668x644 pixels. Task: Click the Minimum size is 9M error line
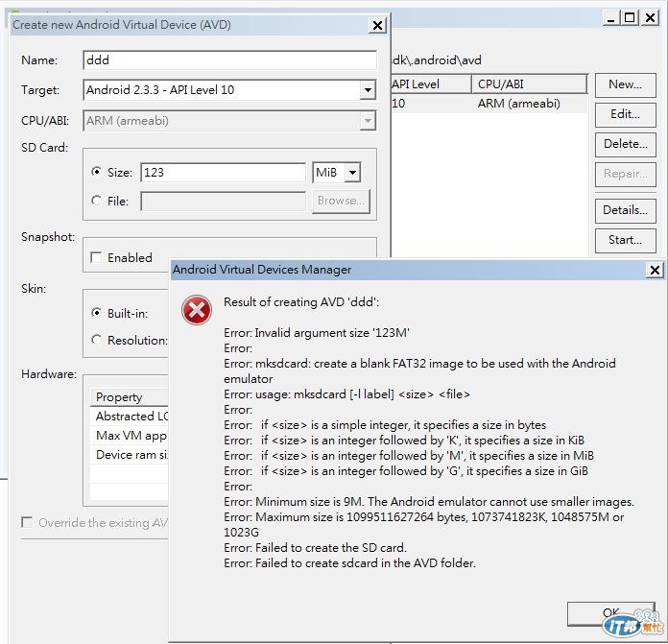click(429, 502)
